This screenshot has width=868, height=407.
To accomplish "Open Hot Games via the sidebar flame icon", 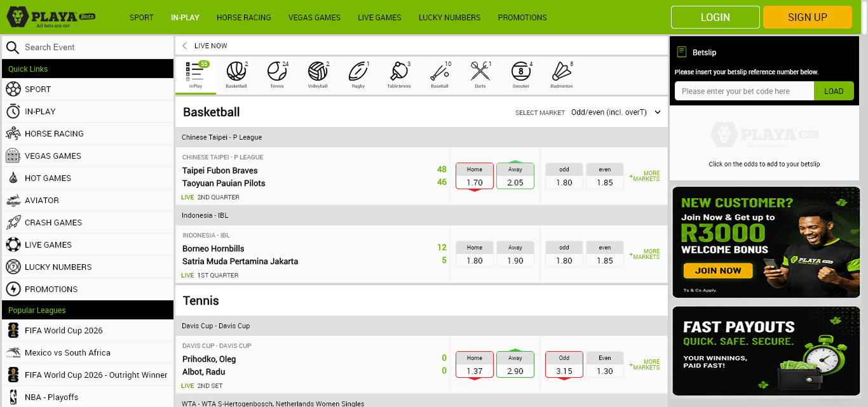I will coord(13,178).
